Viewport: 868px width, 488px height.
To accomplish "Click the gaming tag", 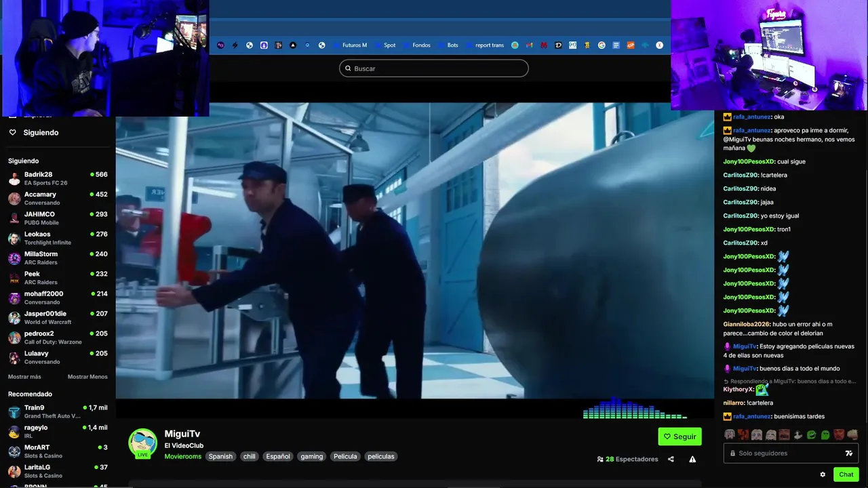I will pos(312,456).
